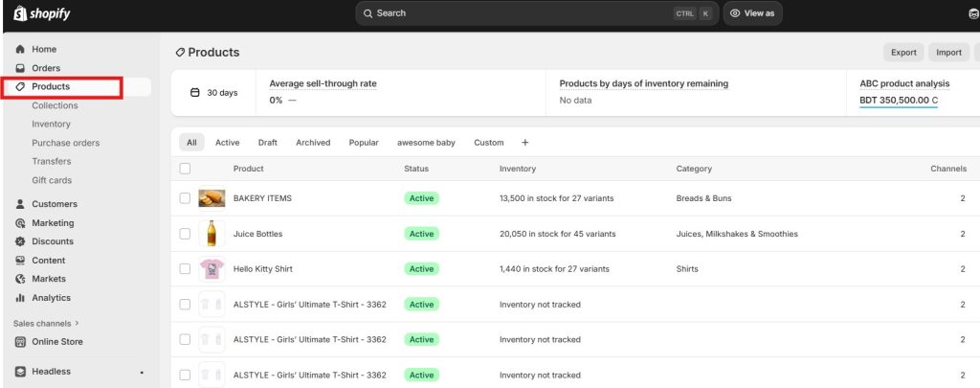The image size is (980, 388).
Task: Open the BAKERY ITEMS product name
Action: coord(262,198)
